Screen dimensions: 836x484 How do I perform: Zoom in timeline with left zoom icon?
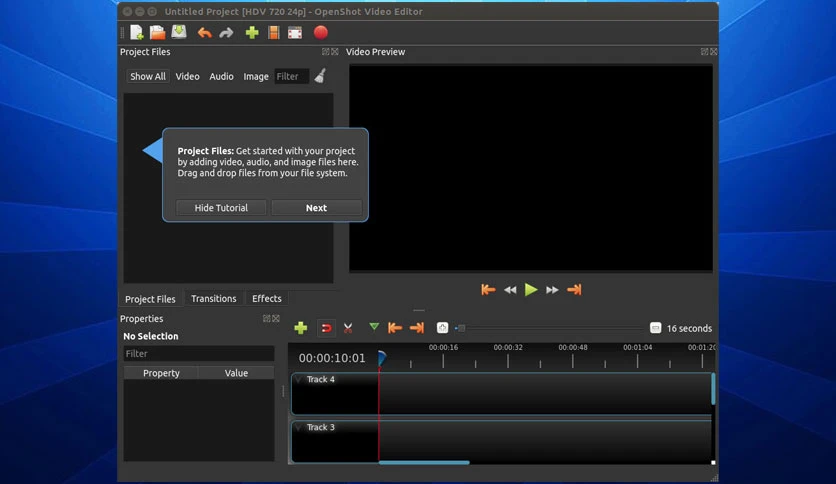point(442,328)
